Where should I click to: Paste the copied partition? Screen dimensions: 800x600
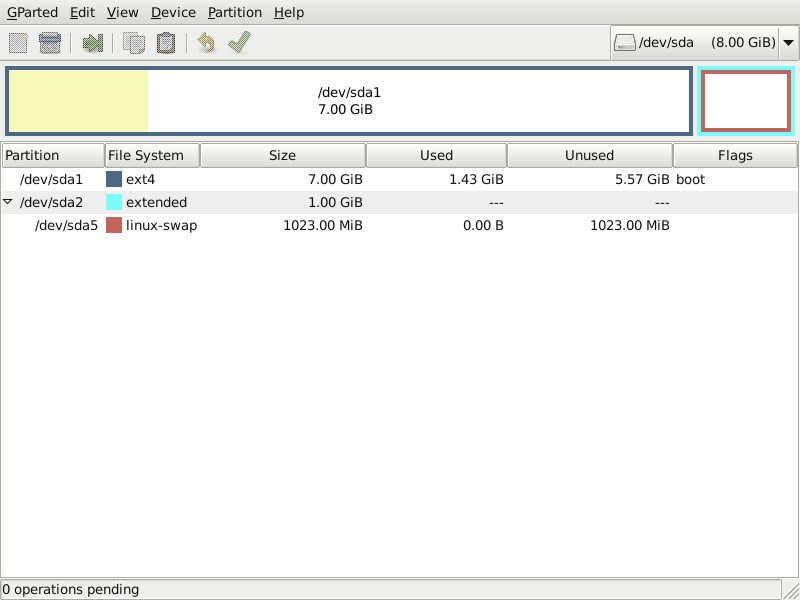[x=165, y=42]
